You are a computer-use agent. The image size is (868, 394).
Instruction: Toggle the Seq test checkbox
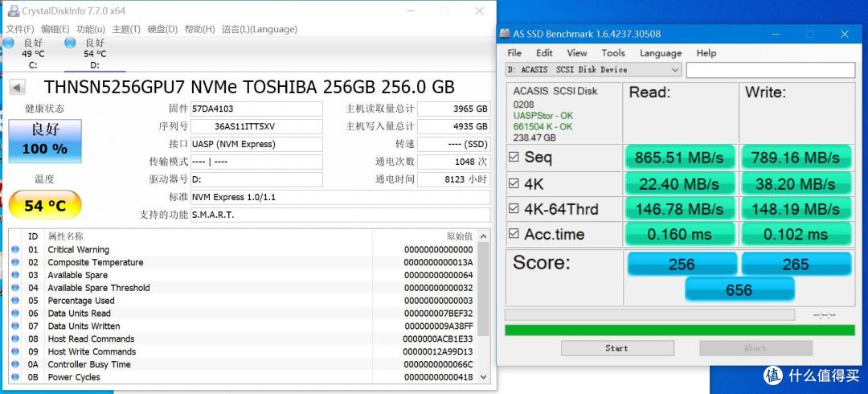(x=514, y=158)
